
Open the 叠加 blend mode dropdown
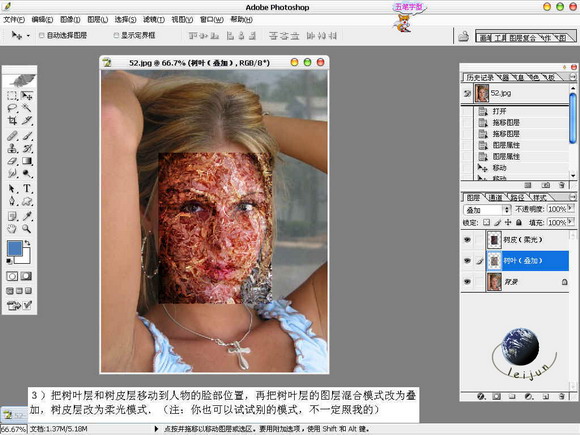click(487, 210)
